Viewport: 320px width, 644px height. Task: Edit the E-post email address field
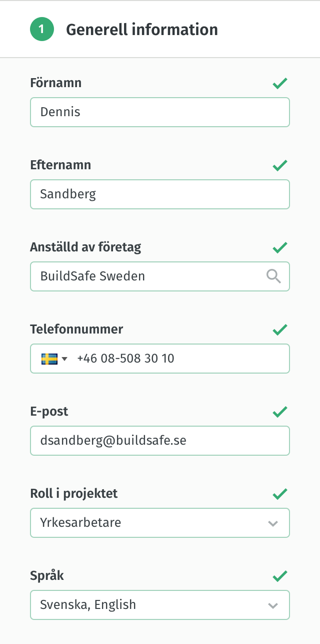tap(160, 441)
